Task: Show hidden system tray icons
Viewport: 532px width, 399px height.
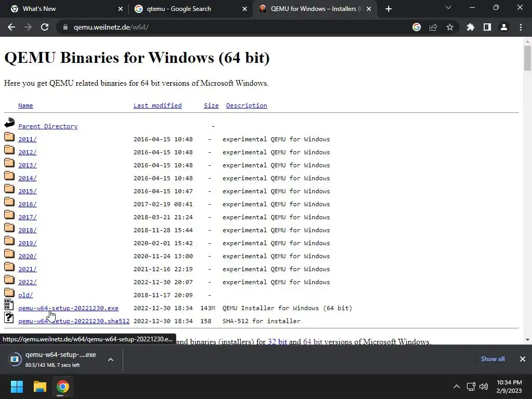Action: [457, 387]
